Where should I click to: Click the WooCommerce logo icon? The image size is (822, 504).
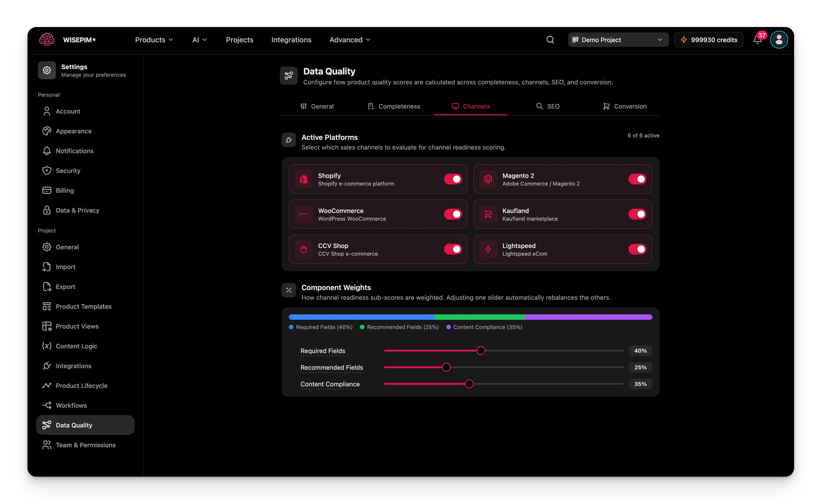pyautogui.click(x=304, y=214)
